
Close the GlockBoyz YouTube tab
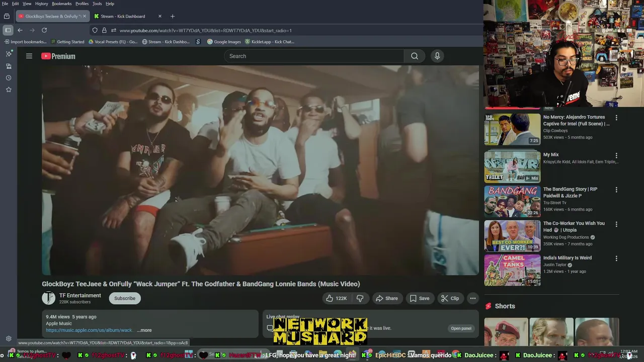pos(85,16)
